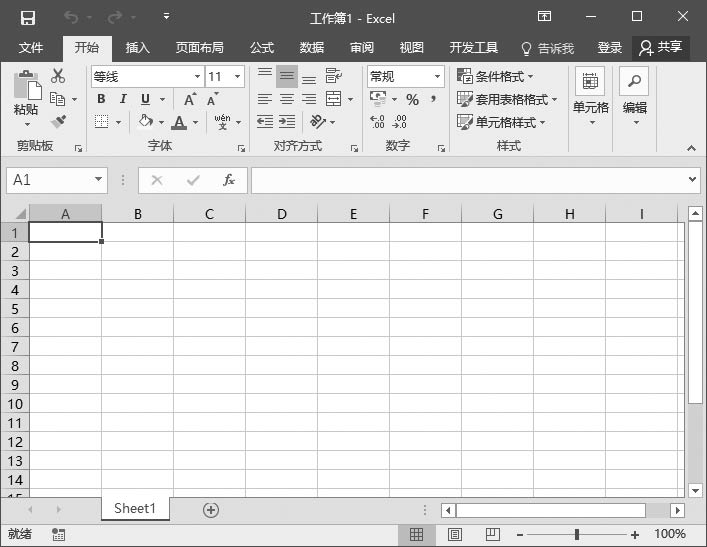Toggle Bold formatting
The height and width of the screenshot is (547, 707).
tap(101, 99)
